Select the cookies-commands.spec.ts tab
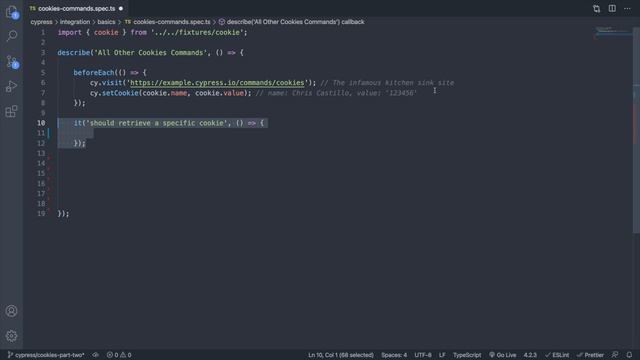This screenshot has width=640, height=360. (76, 9)
